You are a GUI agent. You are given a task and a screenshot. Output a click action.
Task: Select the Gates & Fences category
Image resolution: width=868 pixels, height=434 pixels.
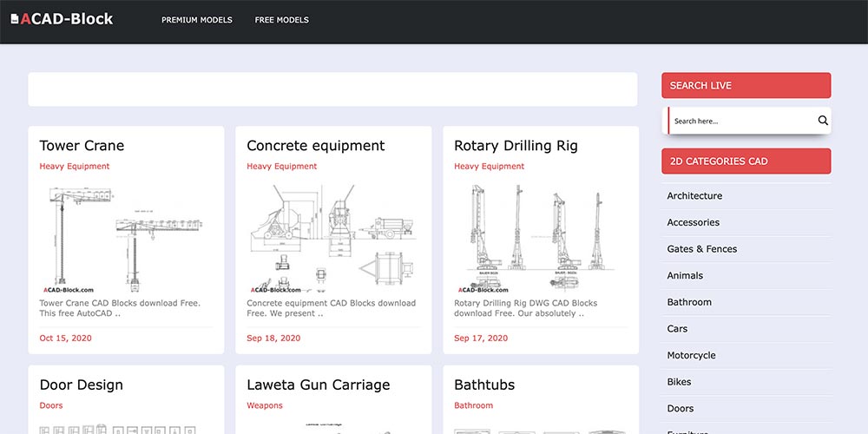(x=702, y=249)
